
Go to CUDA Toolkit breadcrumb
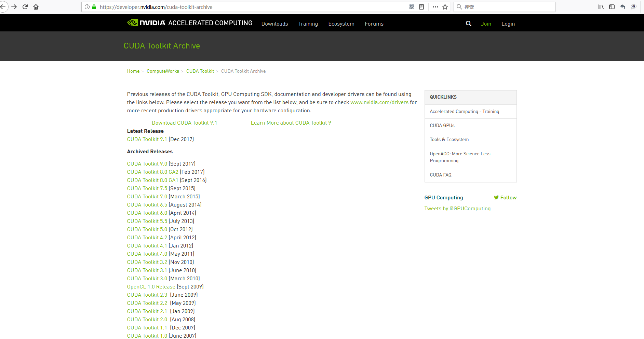click(x=200, y=71)
